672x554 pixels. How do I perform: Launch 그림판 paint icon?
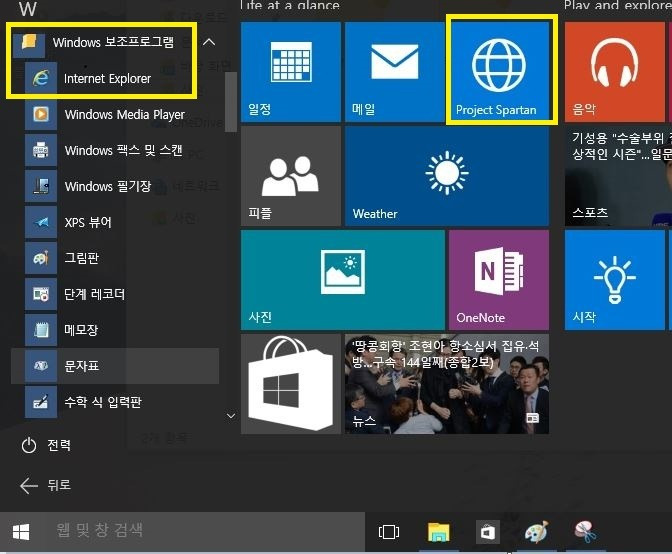[x=41, y=258]
